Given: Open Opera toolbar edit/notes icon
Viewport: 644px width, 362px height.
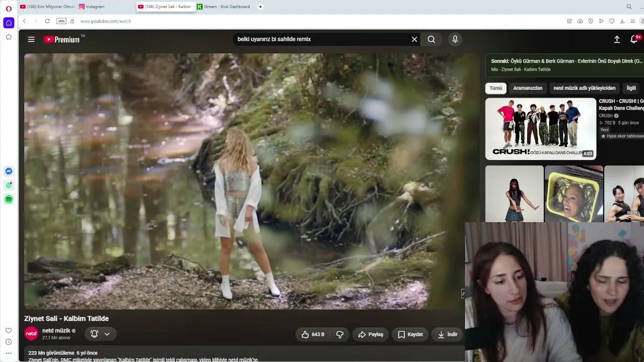Looking at the screenshot, I should coord(570,21).
